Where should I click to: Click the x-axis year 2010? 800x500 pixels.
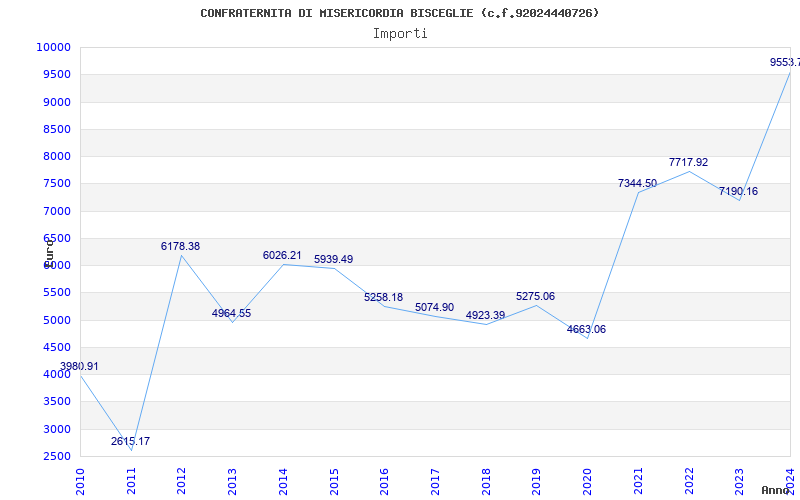80,482
